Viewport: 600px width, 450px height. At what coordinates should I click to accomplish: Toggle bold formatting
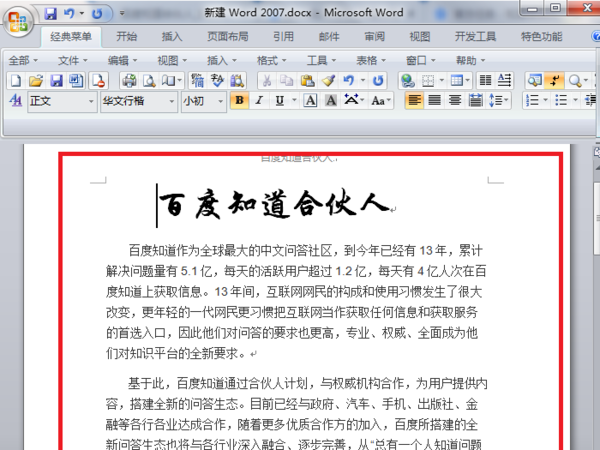click(240, 101)
